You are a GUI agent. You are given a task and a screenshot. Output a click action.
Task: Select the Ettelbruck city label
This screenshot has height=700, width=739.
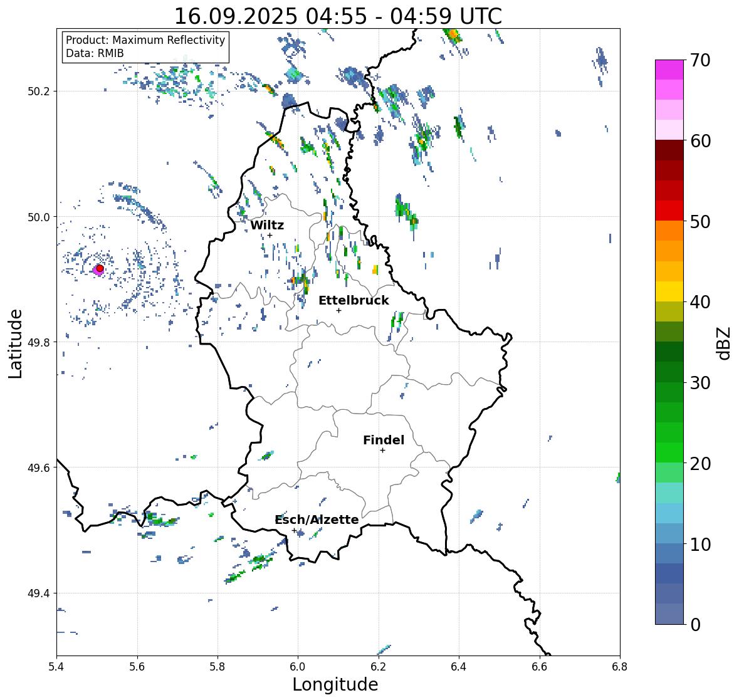point(354,301)
